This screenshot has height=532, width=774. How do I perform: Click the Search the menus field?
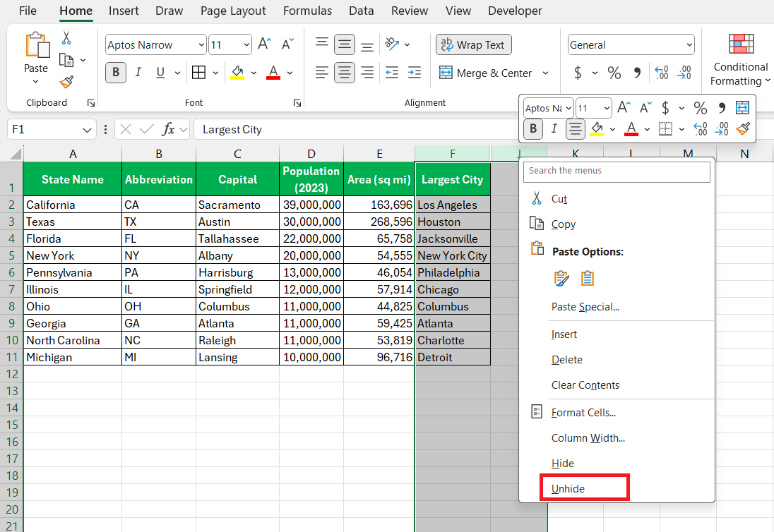(x=617, y=171)
